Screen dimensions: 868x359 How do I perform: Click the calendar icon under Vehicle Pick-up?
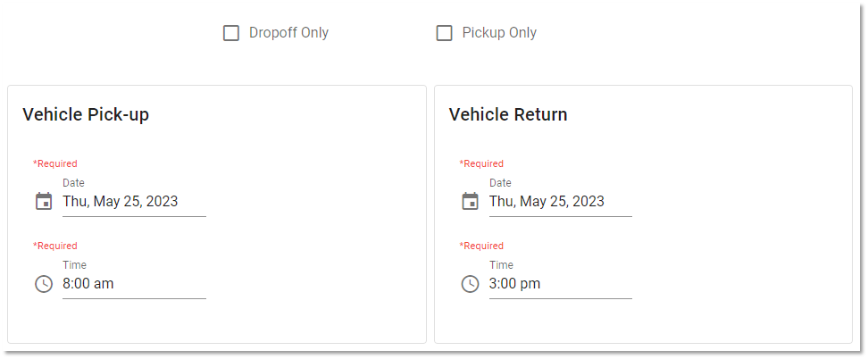[44, 201]
